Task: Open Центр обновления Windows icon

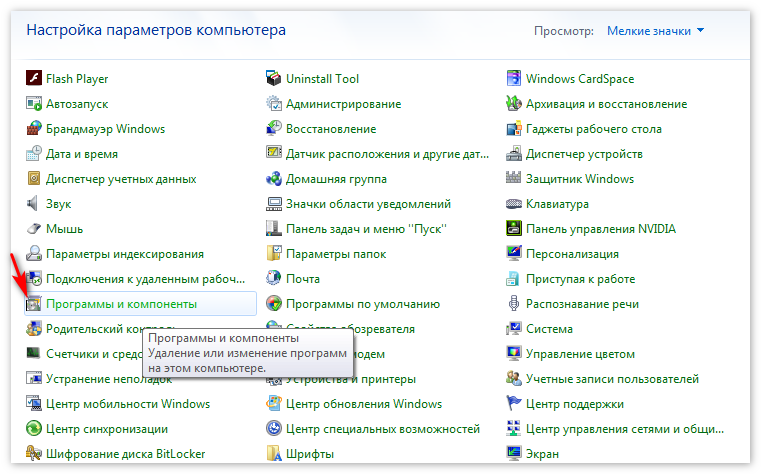Action: (x=274, y=404)
